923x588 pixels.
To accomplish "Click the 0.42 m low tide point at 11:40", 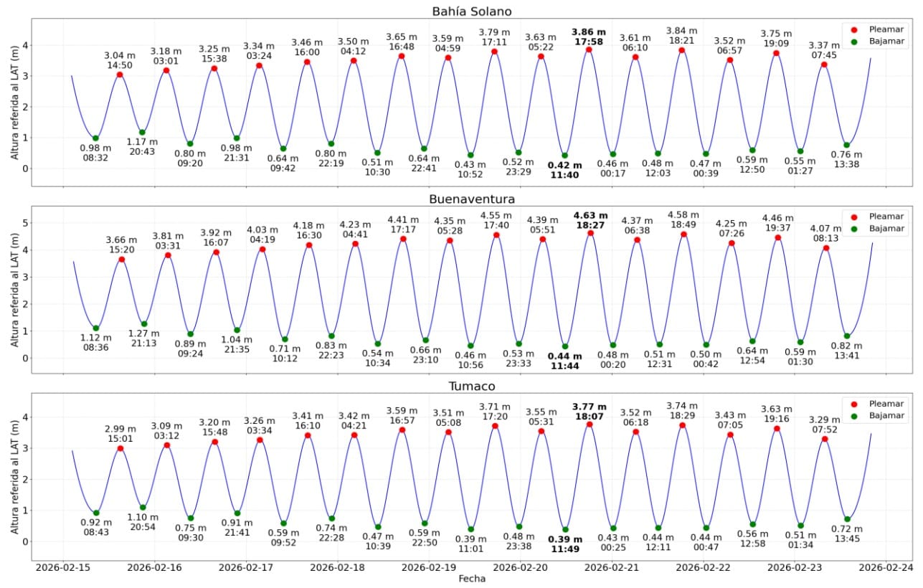I will [564, 156].
